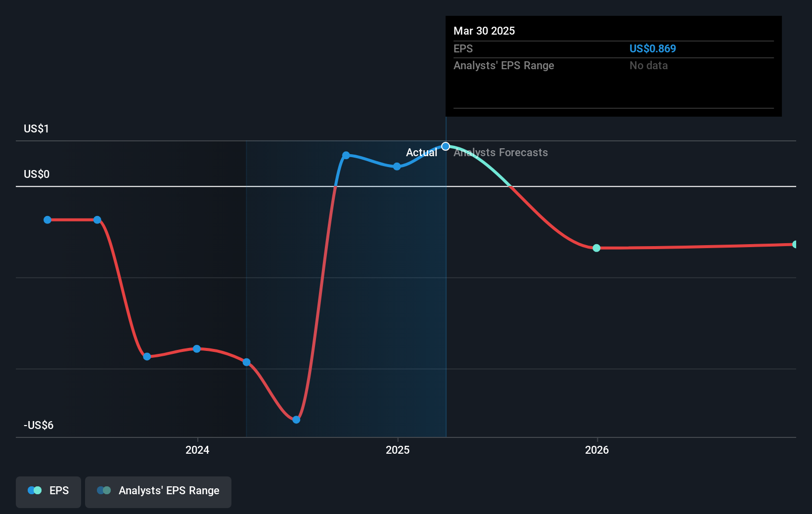Click the EPS point after the sharp drop
Screen dimensions: 812x514
click(147, 356)
